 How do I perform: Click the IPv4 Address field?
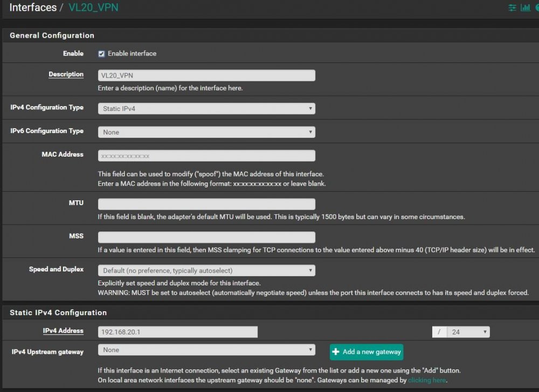[178, 332]
